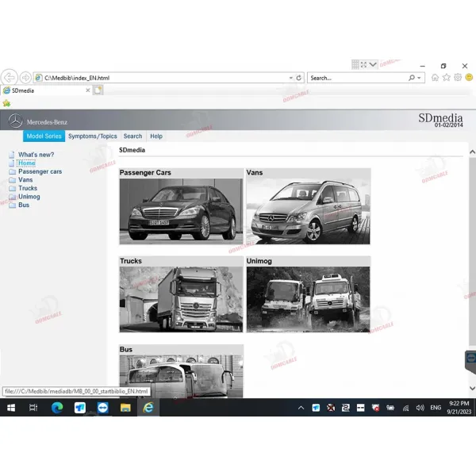The height and width of the screenshot is (476, 476).
Task: Click the Trucks thumbnail image
Action: pos(181,299)
